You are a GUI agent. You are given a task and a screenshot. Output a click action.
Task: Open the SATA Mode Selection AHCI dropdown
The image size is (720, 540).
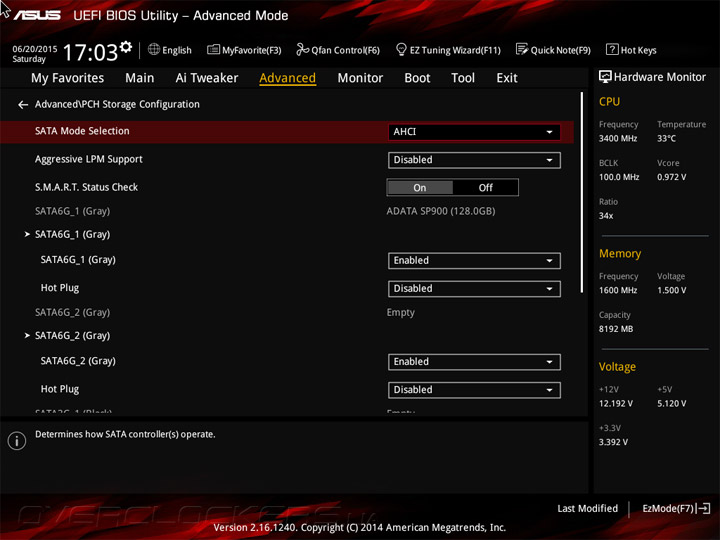(474, 132)
